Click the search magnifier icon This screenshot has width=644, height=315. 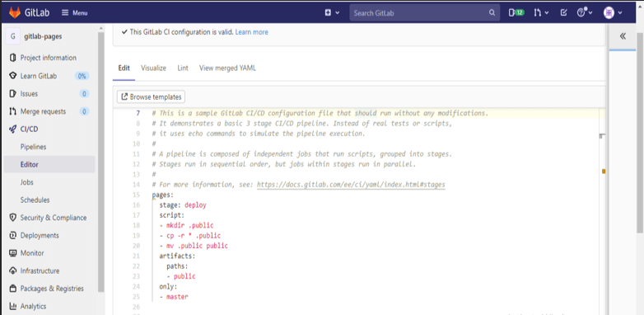[x=492, y=12]
